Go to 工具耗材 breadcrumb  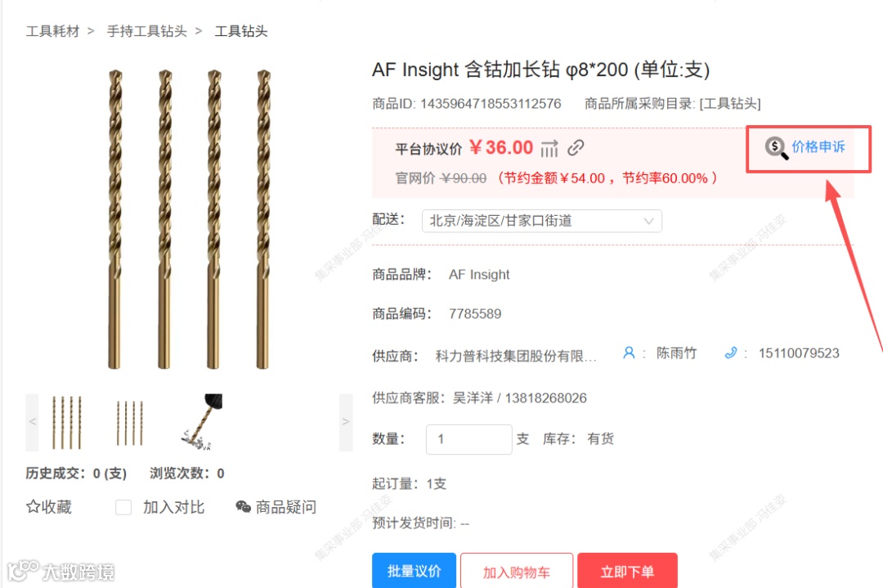pyautogui.click(x=52, y=31)
